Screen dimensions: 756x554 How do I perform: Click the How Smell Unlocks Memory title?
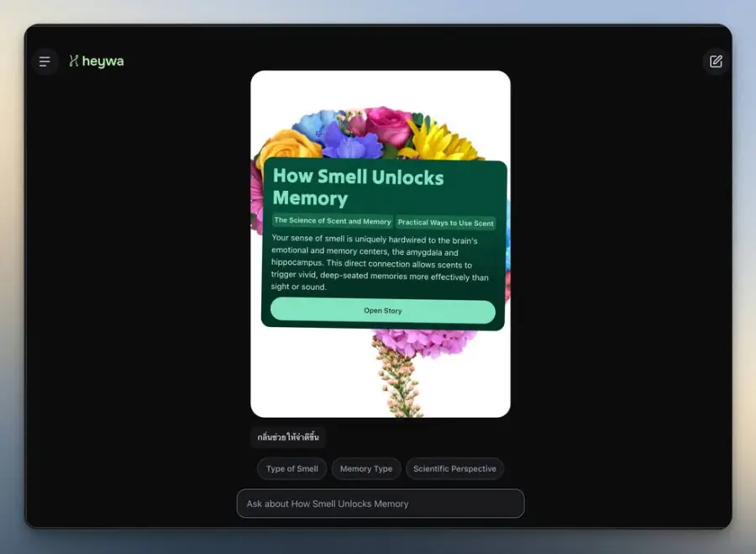coord(358,187)
